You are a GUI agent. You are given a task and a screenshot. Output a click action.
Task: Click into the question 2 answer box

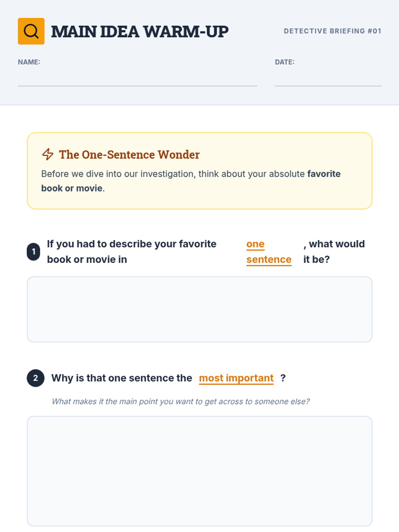coord(199,471)
